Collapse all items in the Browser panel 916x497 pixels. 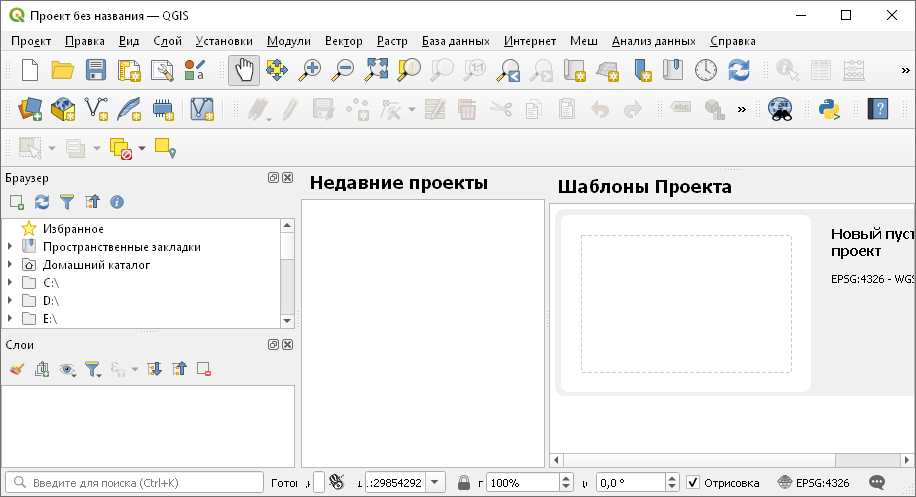92,202
